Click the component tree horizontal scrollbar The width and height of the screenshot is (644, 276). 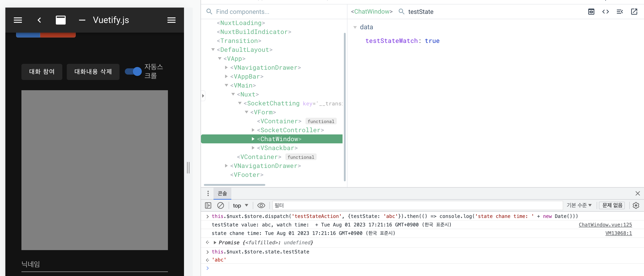(234, 185)
